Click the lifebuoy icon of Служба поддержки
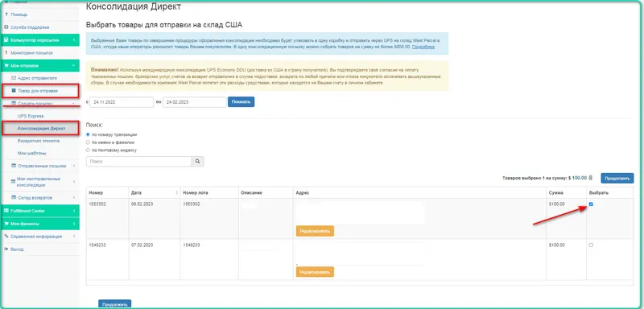Image resolution: width=644 pixels, height=309 pixels. pyautogui.click(x=6, y=27)
